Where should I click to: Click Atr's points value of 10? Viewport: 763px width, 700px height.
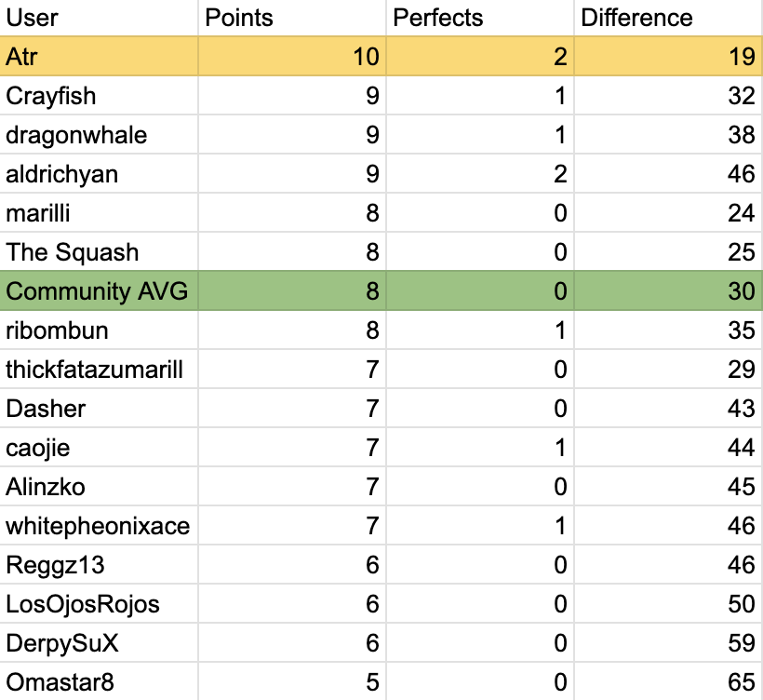point(292,57)
